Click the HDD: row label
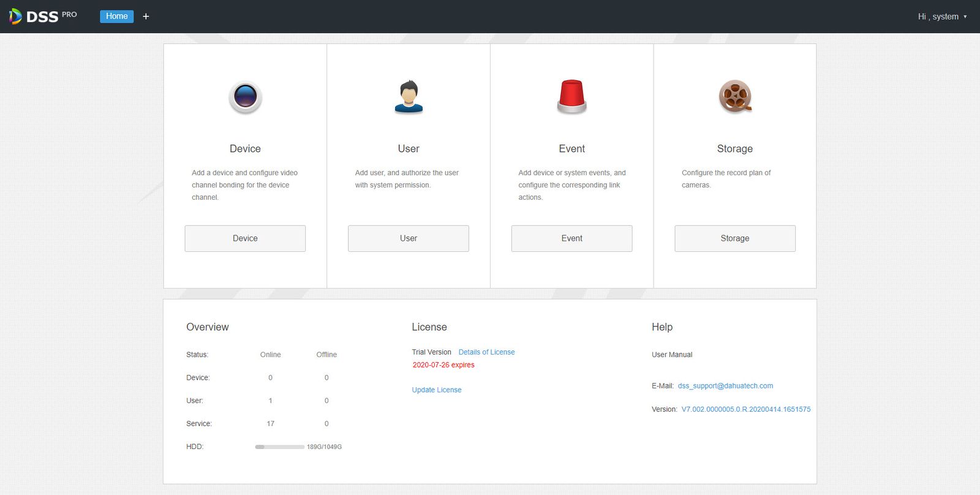 (195, 447)
